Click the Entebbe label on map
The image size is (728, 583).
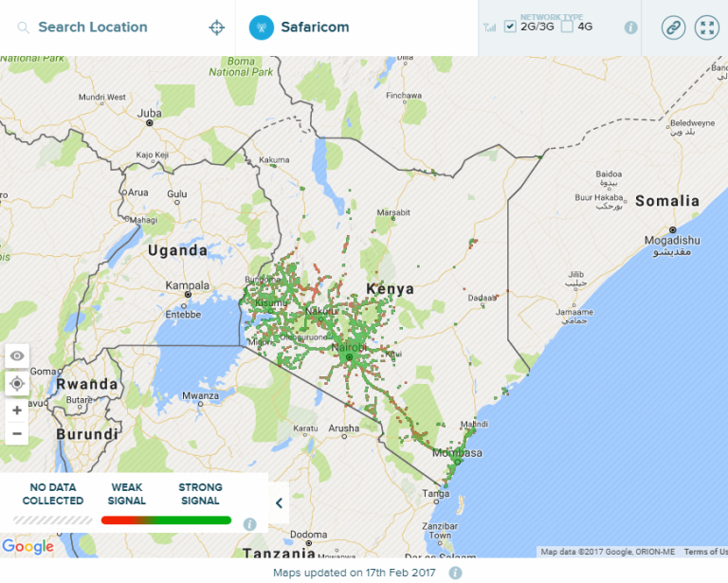point(183,314)
